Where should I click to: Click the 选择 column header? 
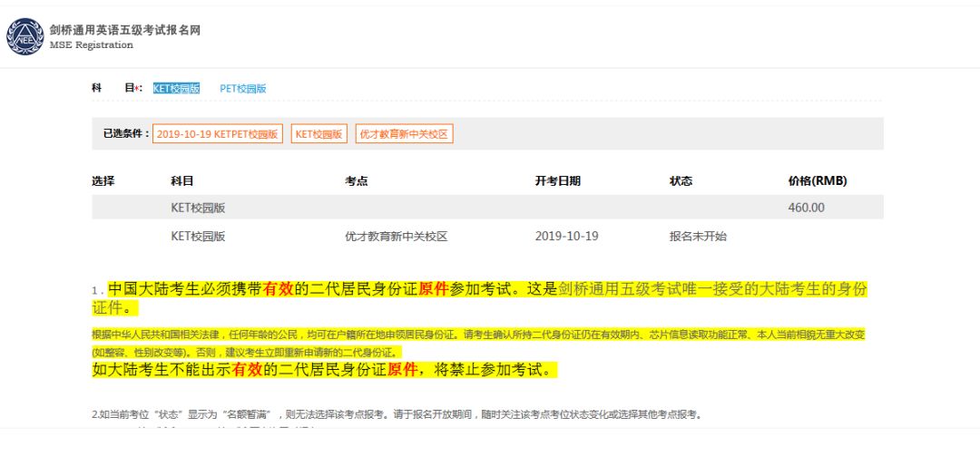(x=103, y=181)
